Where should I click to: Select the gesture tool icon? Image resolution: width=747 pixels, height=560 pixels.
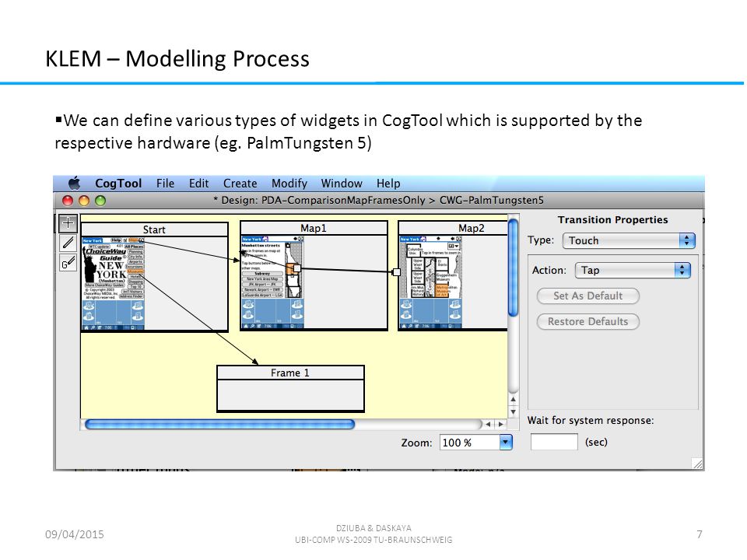[68, 262]
